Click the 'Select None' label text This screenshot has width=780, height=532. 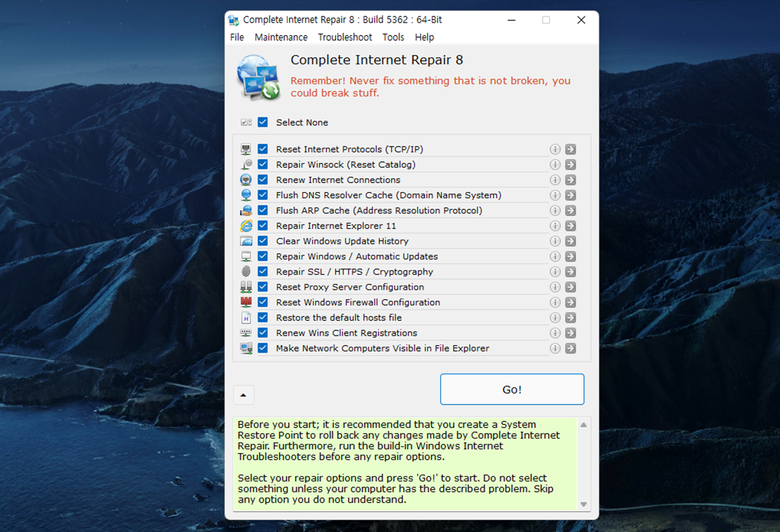302,123
